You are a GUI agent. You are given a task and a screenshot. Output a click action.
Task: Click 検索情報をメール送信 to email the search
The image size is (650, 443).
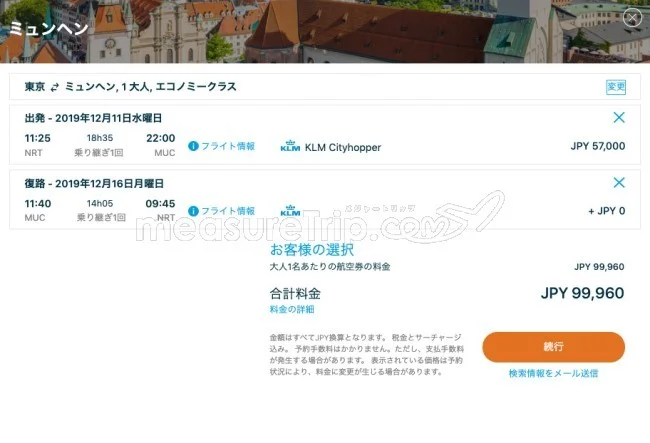click(x=553, y=373)
